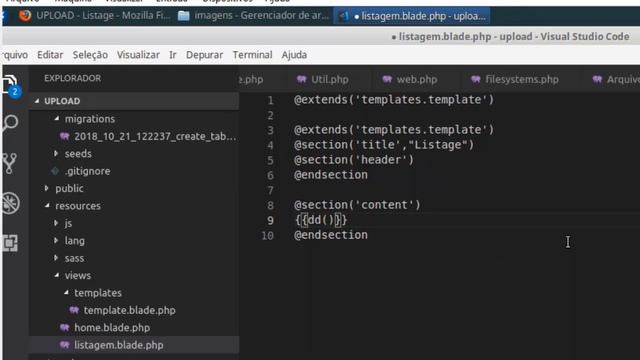Open the Terminal menu
The height and width of the screenshot is (360, 640).
(x=252, y=55)
